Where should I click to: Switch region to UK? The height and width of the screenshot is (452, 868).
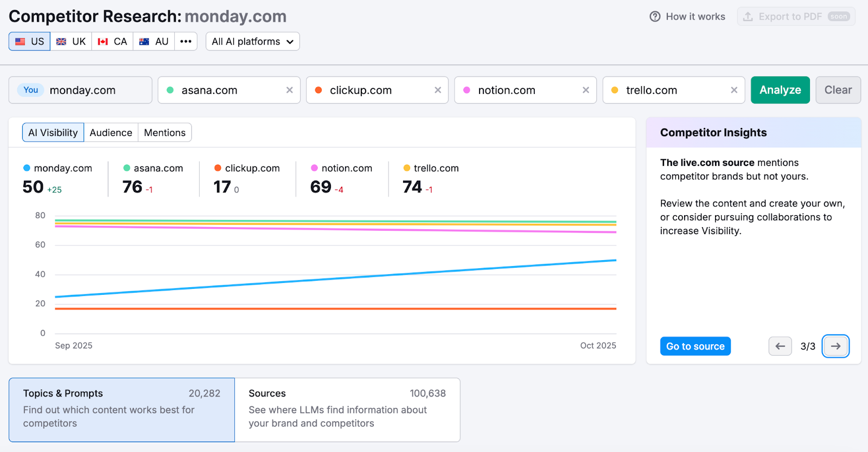[x=71, y=41]
